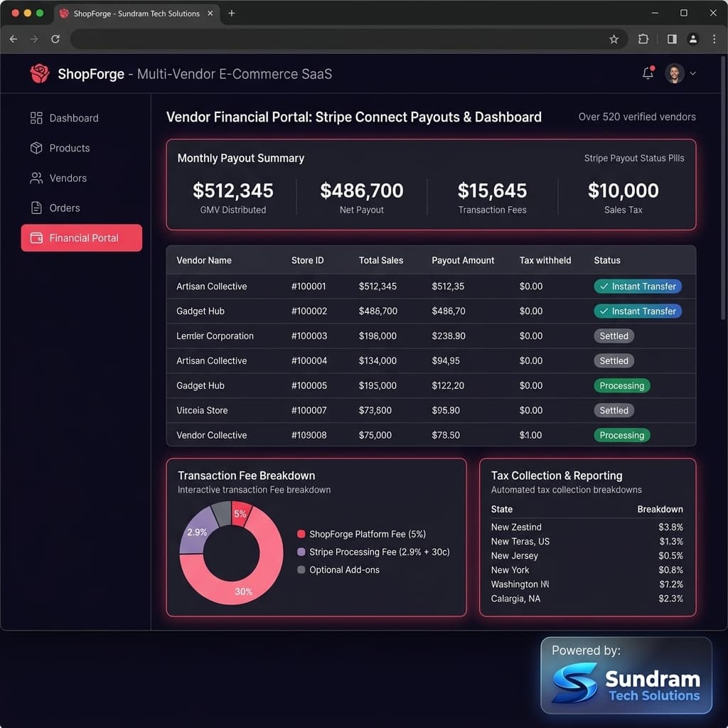Click the Settled pill for store #100004

(614, 360)
